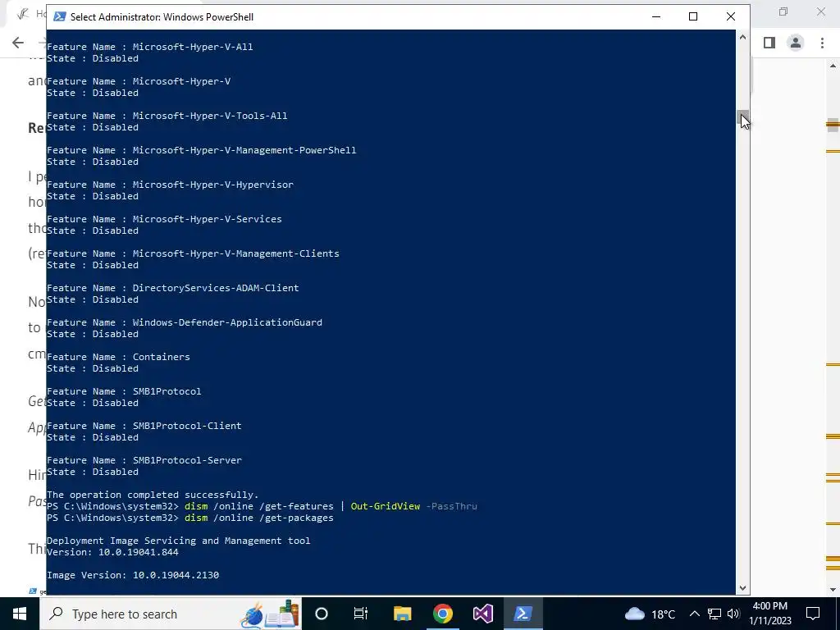Open the notification center icon
This screenshot has width=840, height=630.
[813, 614]
